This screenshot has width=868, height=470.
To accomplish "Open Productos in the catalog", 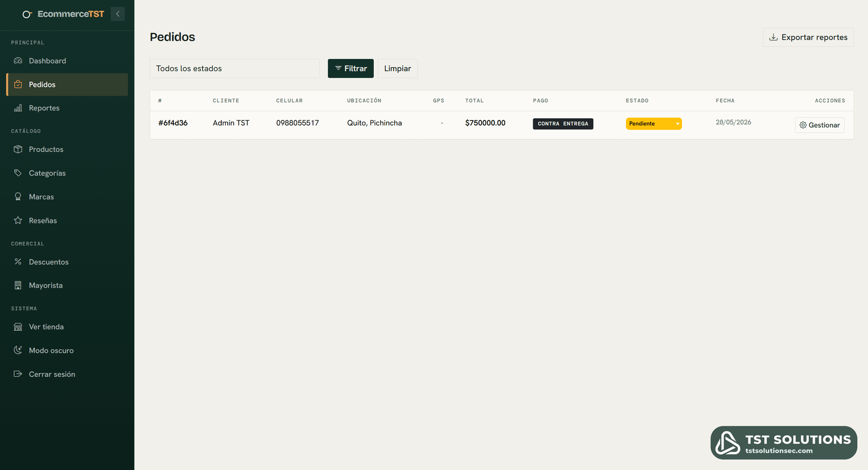I will 67,149.
